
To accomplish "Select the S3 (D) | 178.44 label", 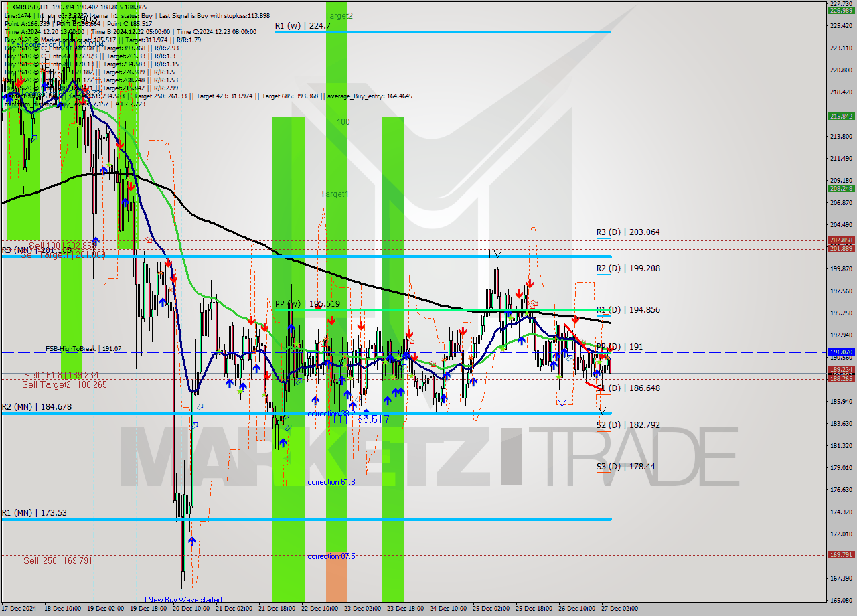I will (625, 467).
